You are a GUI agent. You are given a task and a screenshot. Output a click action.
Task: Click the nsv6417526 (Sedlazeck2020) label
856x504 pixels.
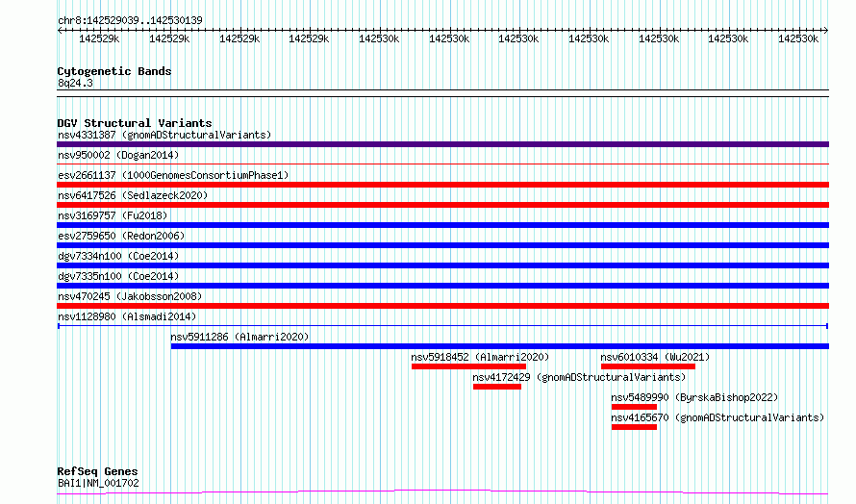point(133,195)
